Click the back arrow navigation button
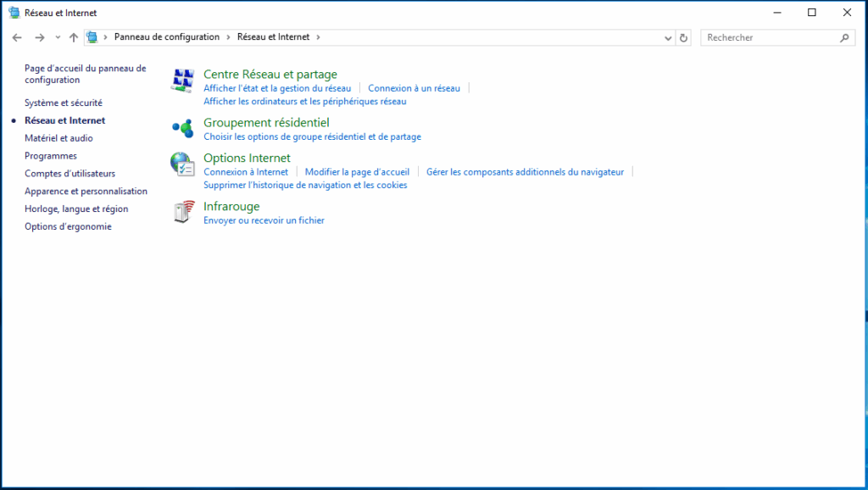The height and width of the screenshot is (490, 868). (x=17, y=37)
